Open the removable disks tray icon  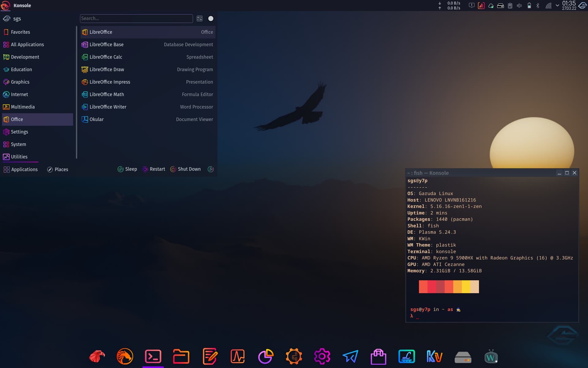pos(500,6)
